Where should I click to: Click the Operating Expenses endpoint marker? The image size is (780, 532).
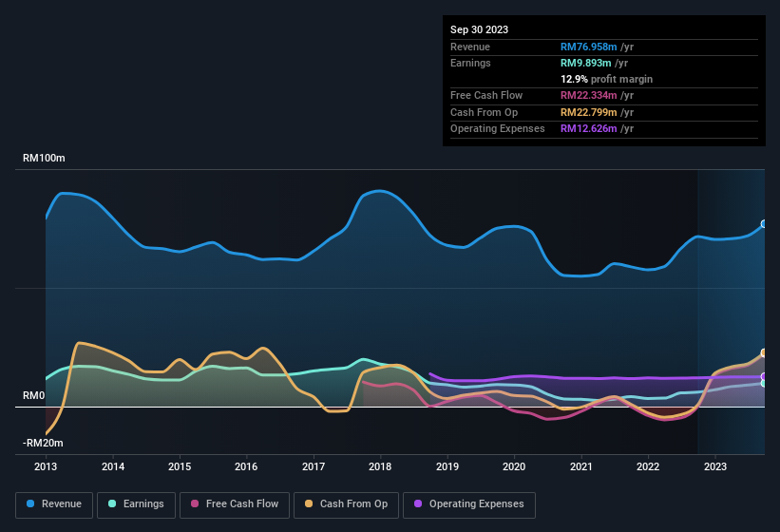tap(764, 377)
